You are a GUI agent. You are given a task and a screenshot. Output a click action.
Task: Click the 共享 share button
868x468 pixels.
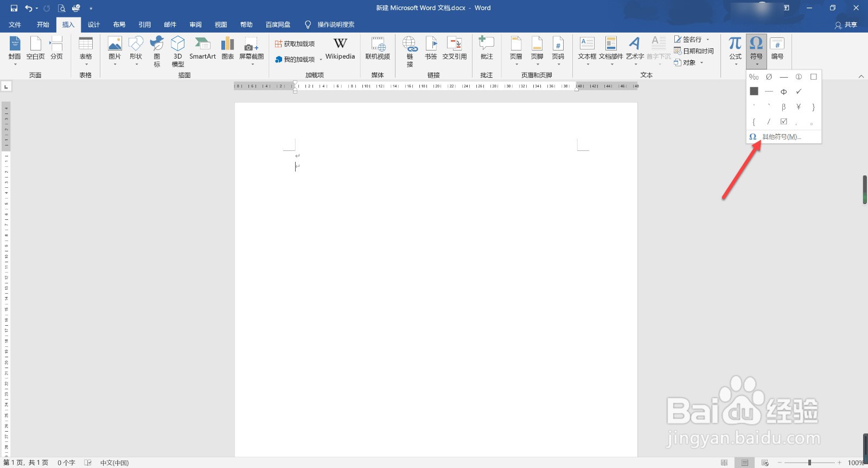[846, 25]
